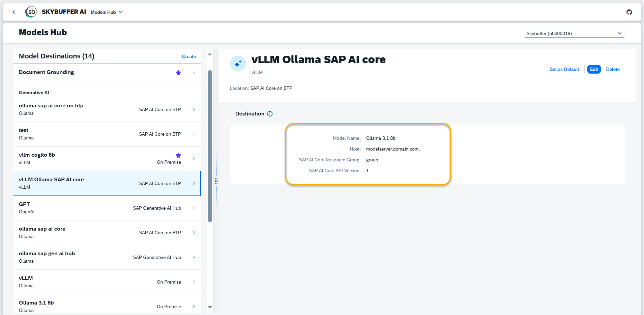Click the Destination info icon
The width and height of the screenshot is (644, 315).
[270, 114]
